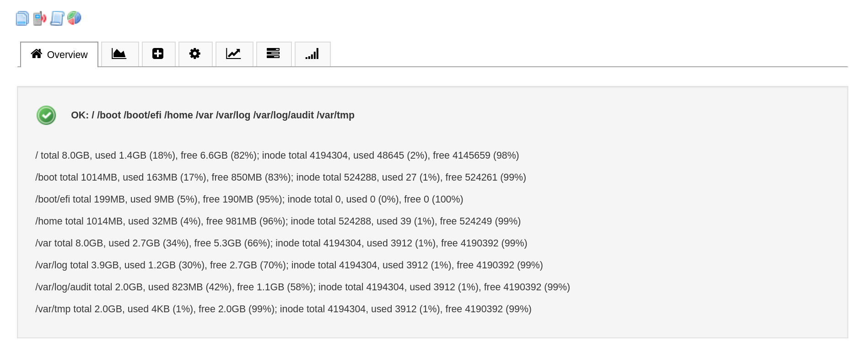This screenshot has width=868, height=358.
Task: Click the /home total 1014MB usage line
Action: coord(278,221)
